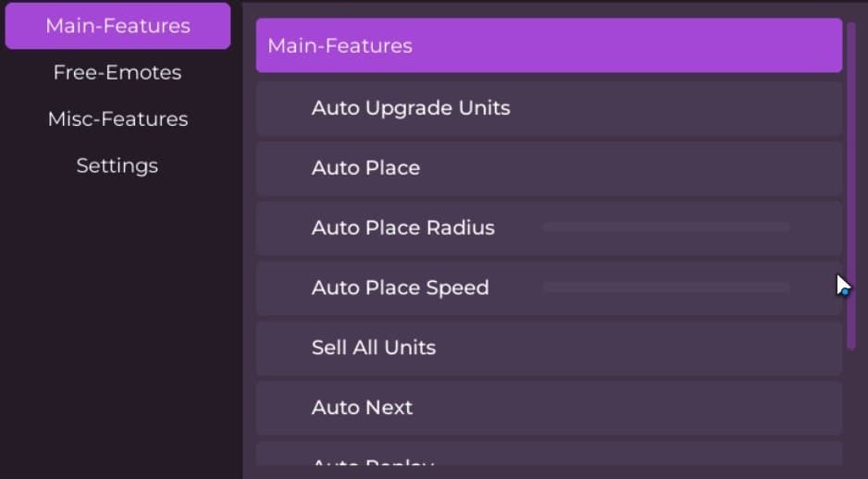Open the Settings tab in sidebar
This screenshot has height=479, width=868.
pyautogui.click(x=118, y=166)
